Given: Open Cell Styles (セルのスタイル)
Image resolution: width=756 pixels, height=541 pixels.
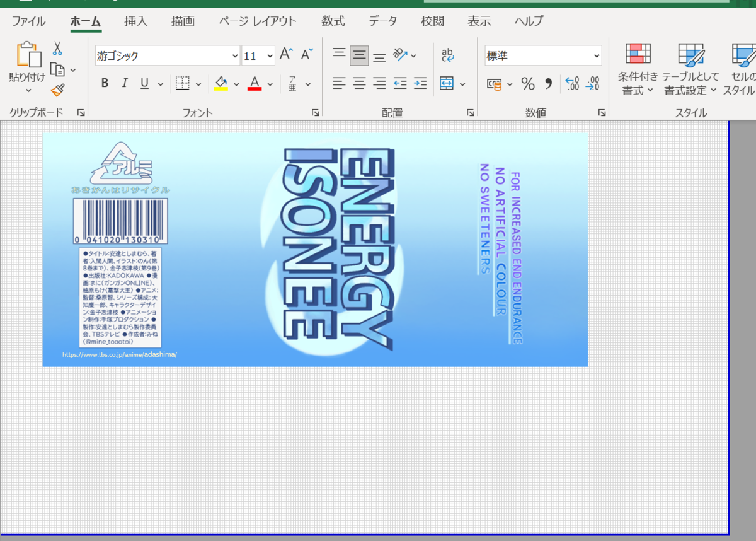Looking at the screenshot, I should click(740, 69).
